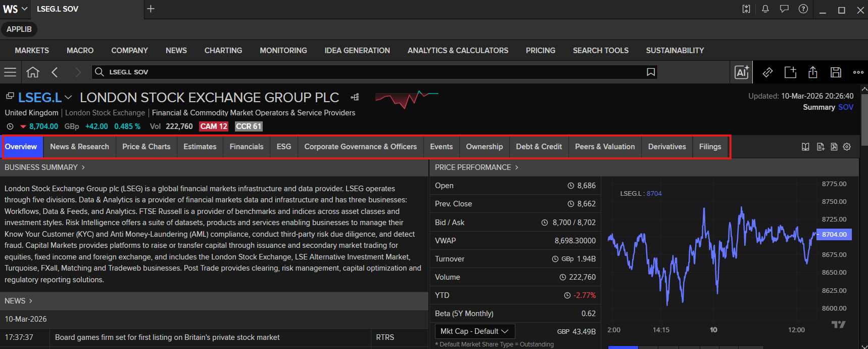Click the CAM 12 badge

pyautogui.click(x=214, y=126)
